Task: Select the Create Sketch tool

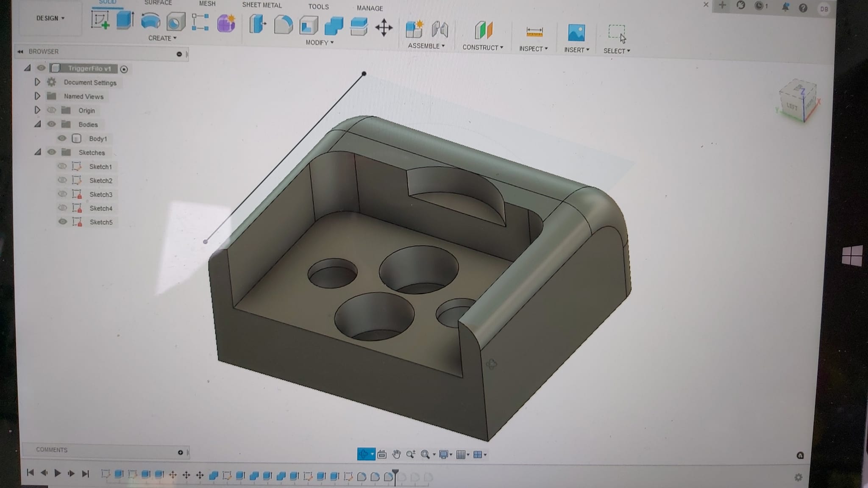Action: click(x=100, y=20)
